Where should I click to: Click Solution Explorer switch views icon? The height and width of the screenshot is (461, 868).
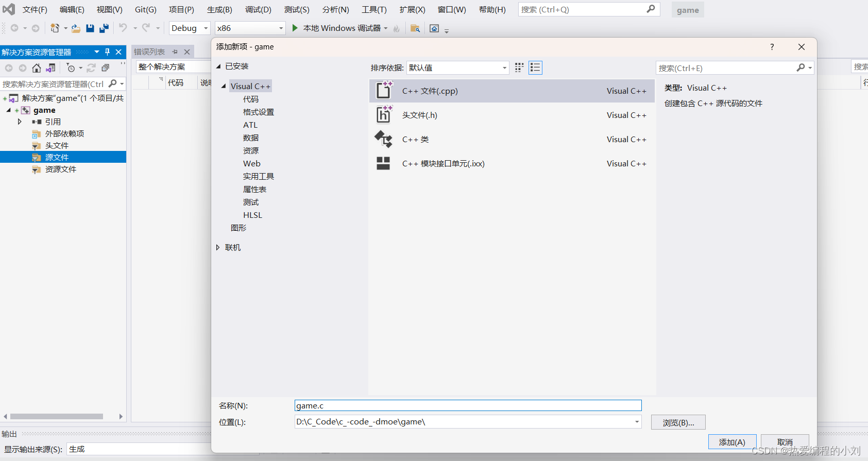click(50, 68)
